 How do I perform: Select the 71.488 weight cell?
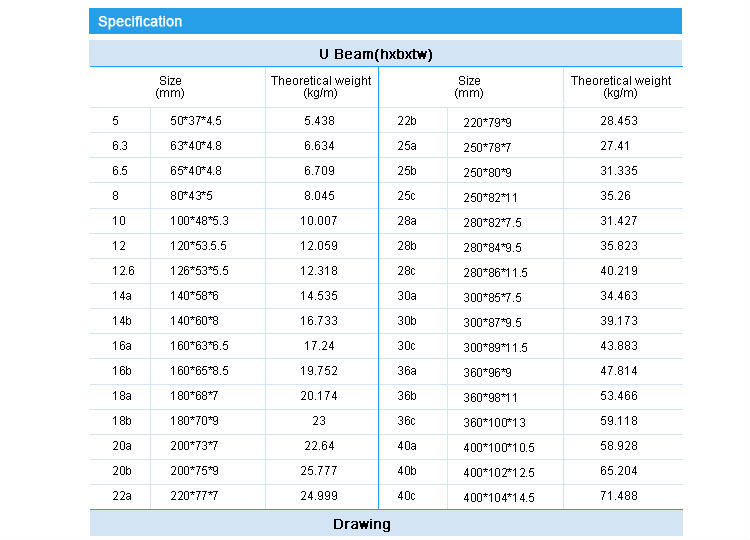[619, 496]
